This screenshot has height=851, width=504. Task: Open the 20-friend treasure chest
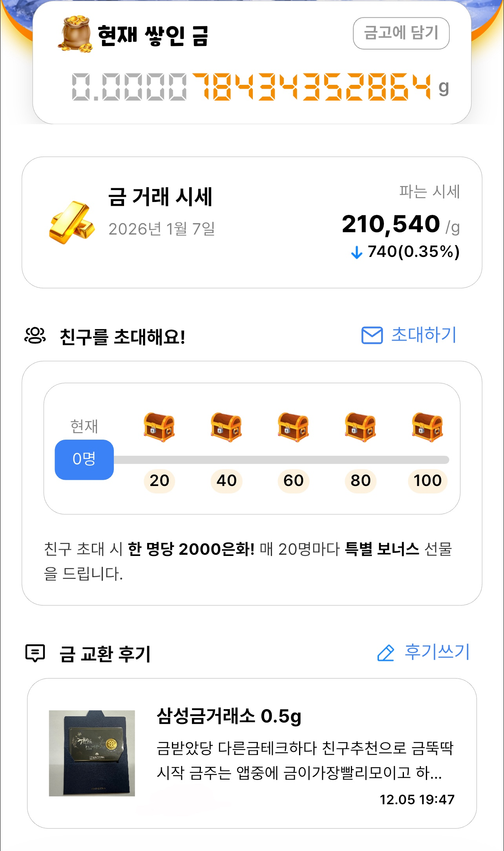coord(159,427)
